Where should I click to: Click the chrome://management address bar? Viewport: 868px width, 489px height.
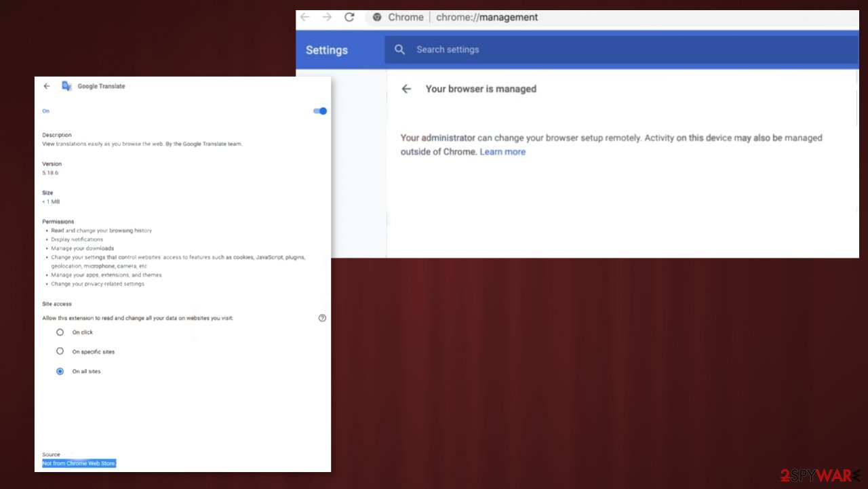click(x=610, y=18)
